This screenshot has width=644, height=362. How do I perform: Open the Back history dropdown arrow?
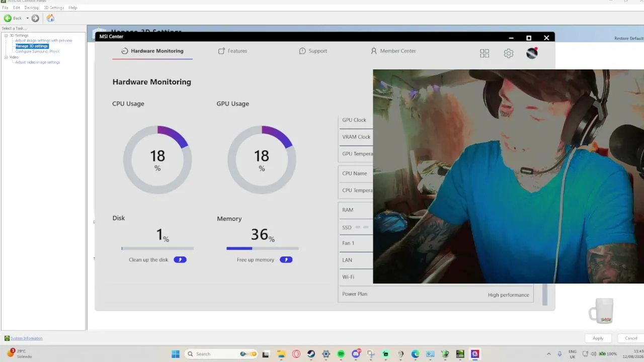(x=28, y=18)
